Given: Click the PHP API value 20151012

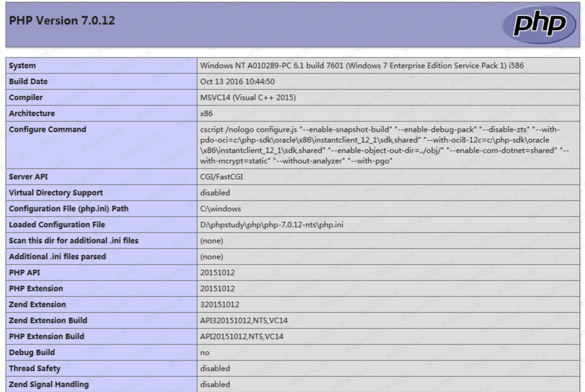Looking at the screenshot, I should pyautogui.click(x=217, y=272).
